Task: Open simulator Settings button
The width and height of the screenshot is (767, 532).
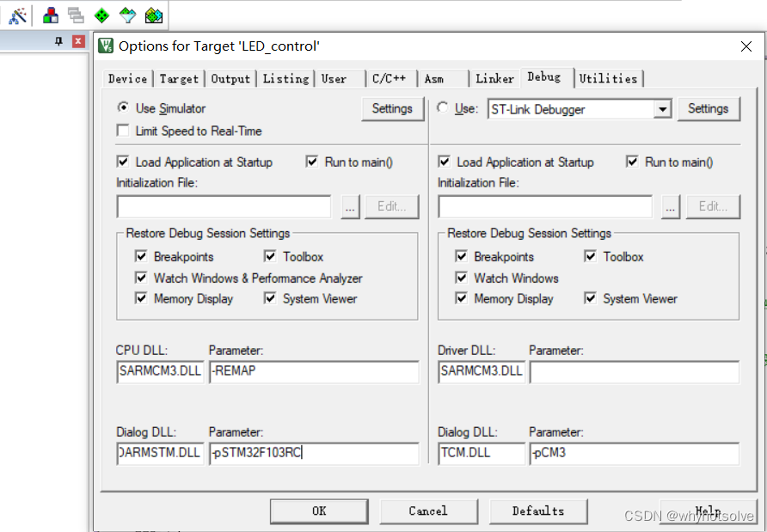Action: coord(392,108)
